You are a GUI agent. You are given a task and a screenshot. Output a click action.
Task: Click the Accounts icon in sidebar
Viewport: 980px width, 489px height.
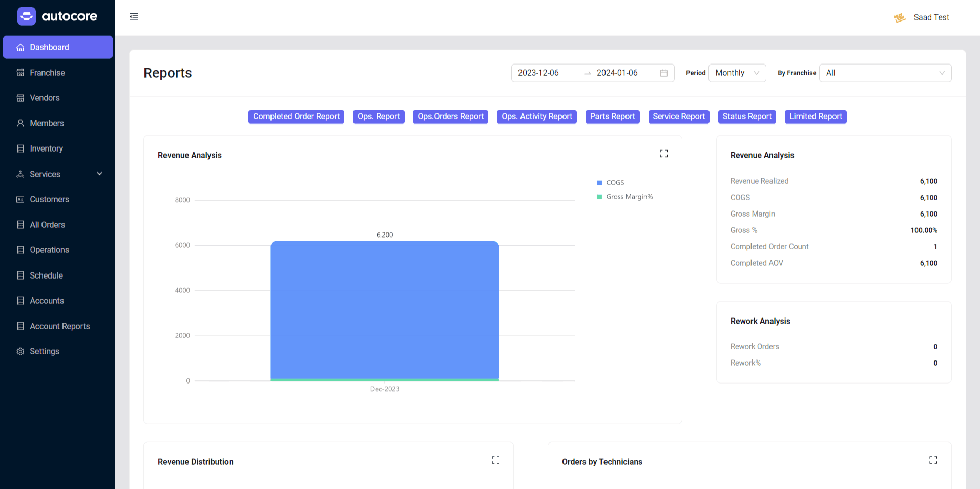pos(20,301)
